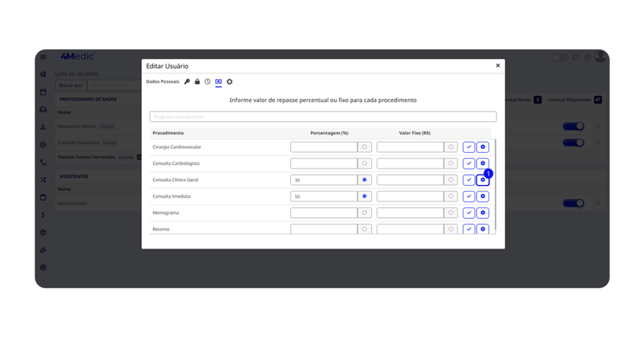Viewport: 644px width, 338px height.
Task: Open the gear settings tab in dialog
Action: pos(230,82)
